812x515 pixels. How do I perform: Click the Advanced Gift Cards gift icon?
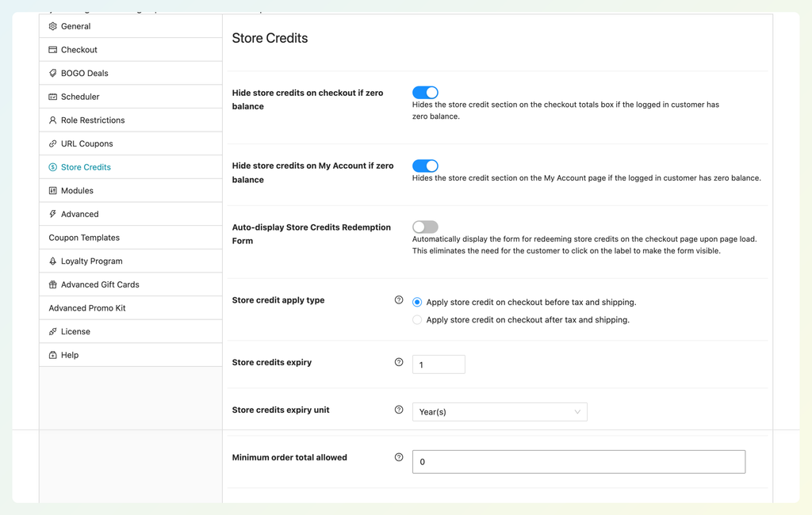click(x=52, y=284)
